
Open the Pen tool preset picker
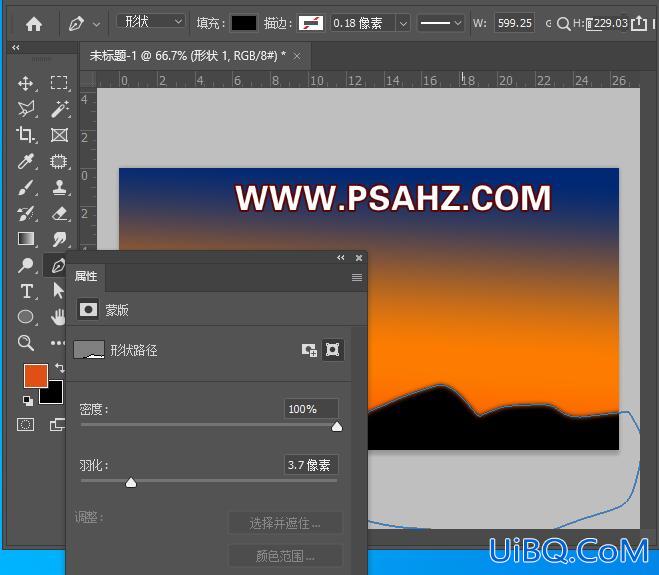click(97, 24)
